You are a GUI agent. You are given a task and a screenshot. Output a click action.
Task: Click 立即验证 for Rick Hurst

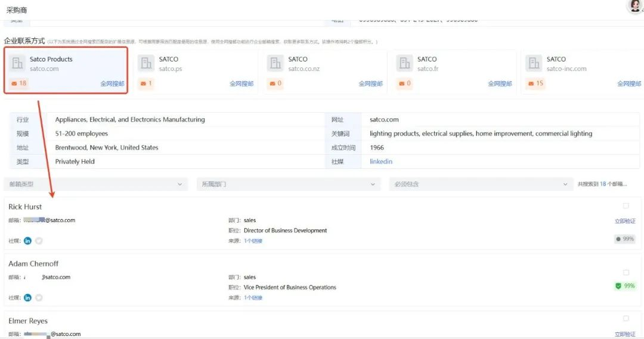625,221
